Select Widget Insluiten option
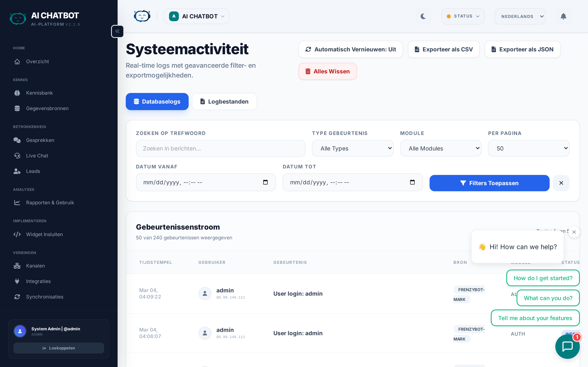The image size is (588, 367). point(44,234)
